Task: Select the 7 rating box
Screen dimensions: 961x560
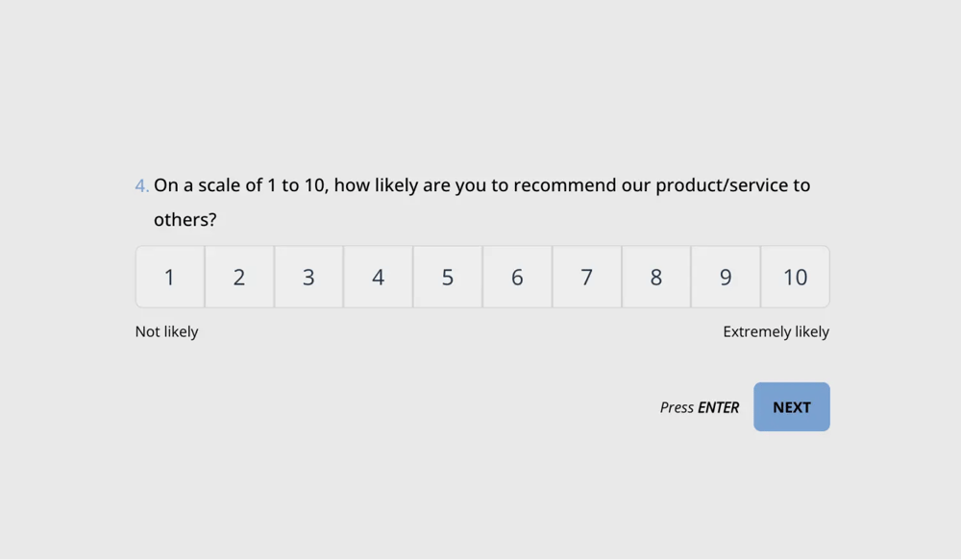Action: coord(586,277)
